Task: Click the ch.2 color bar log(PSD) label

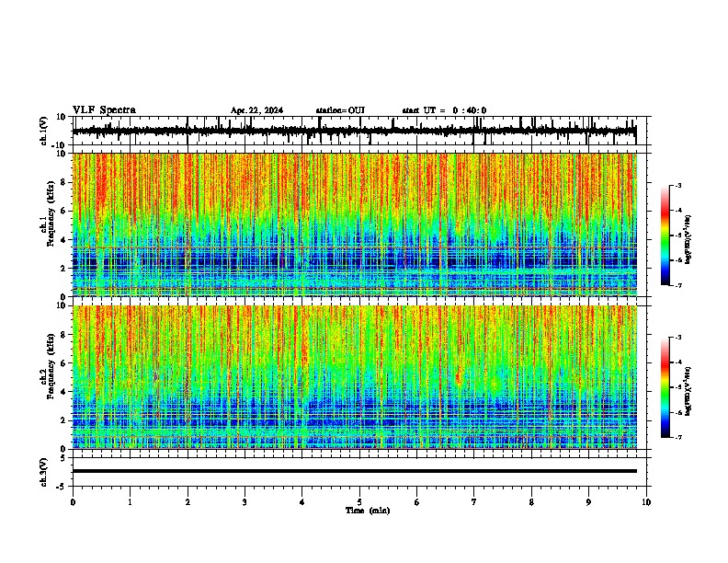Action: click(688, 391)
